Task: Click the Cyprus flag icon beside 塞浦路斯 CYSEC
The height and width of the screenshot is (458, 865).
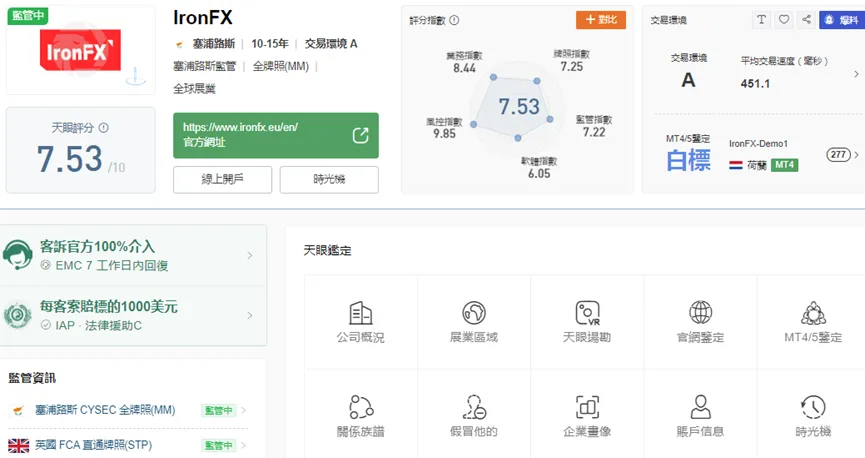Action: 18,410
